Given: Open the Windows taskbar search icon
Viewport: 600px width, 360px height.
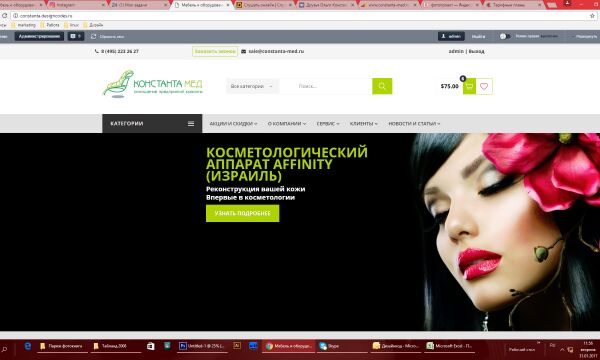Looking at the screenshot, I should [x=4, y=349].
